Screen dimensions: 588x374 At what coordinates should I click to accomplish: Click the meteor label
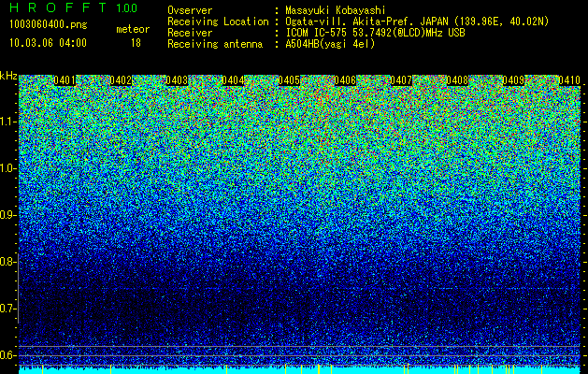coord(133,29)
